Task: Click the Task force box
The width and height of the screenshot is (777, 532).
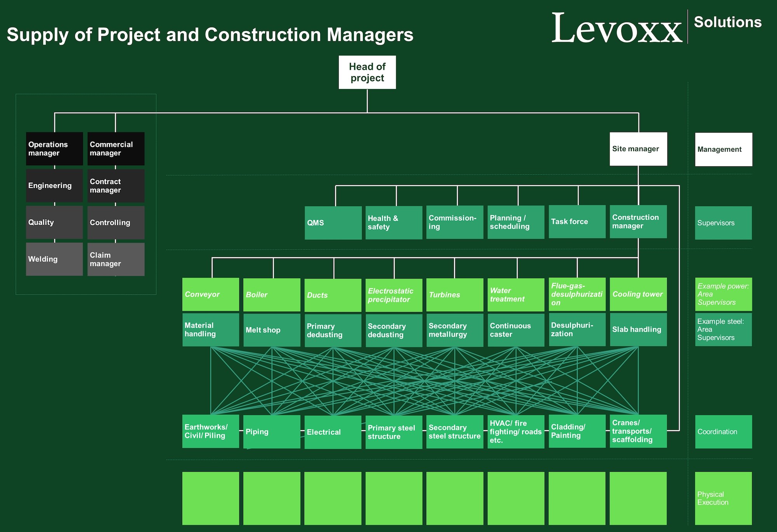Action: [577, 222]
